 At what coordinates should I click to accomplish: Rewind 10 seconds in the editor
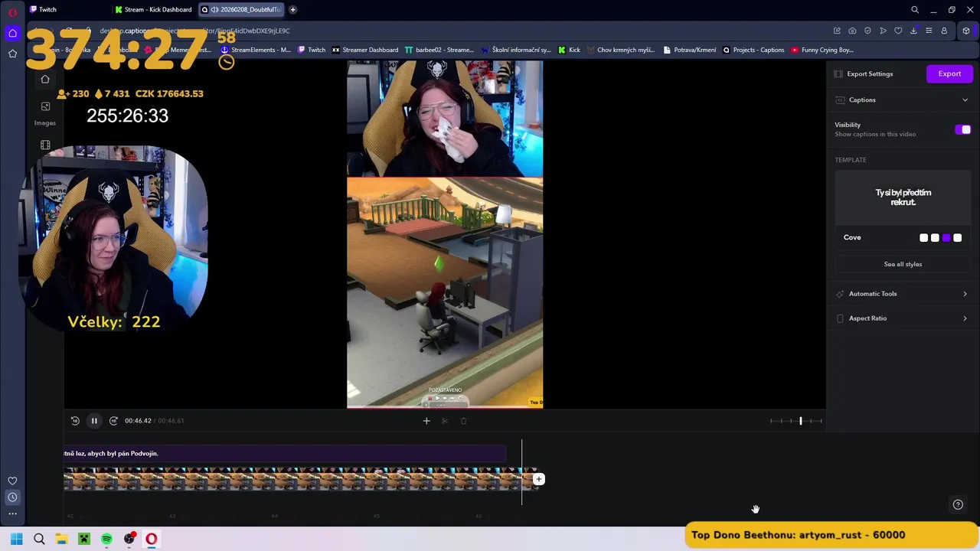75,420
